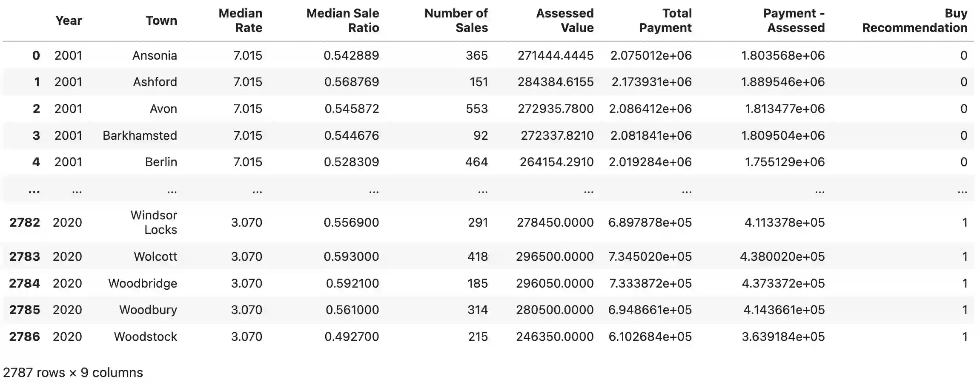
Task: Click the 2787 rows × 9 columns summary
Action: [x=73, y=373]
